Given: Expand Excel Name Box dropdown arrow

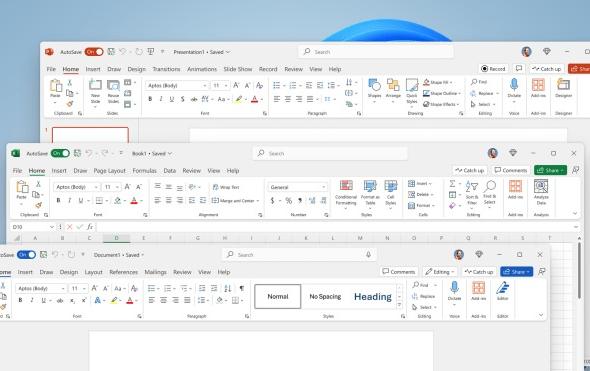Looking at the screenshot, I should [52, 227].
